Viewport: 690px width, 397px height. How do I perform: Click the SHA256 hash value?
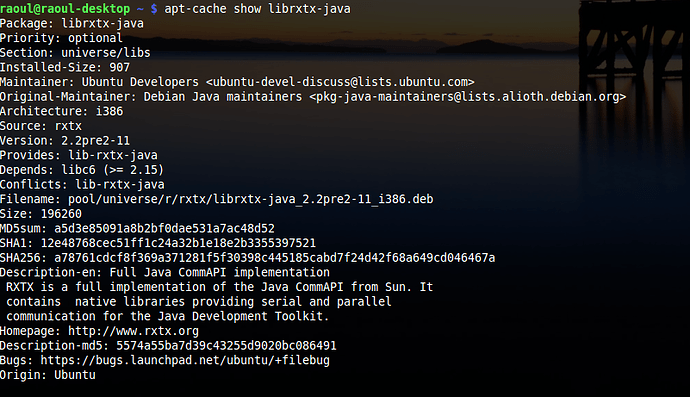click(275, 257)
